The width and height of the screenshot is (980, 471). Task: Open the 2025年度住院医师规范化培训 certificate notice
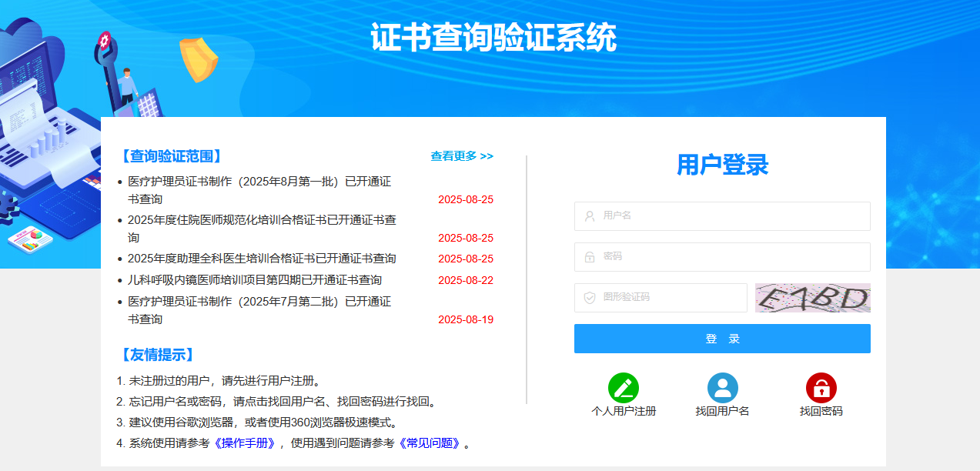(x=262, y=220)
